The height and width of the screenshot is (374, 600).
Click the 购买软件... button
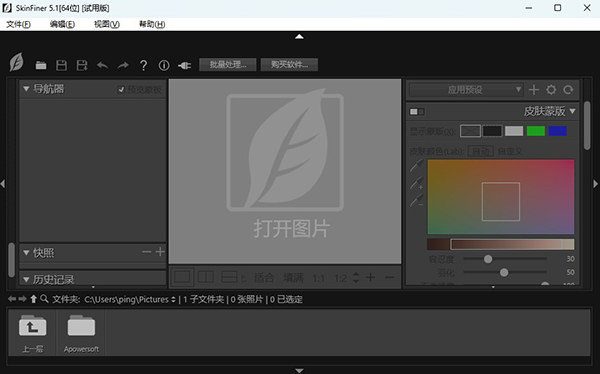(289, 65)
